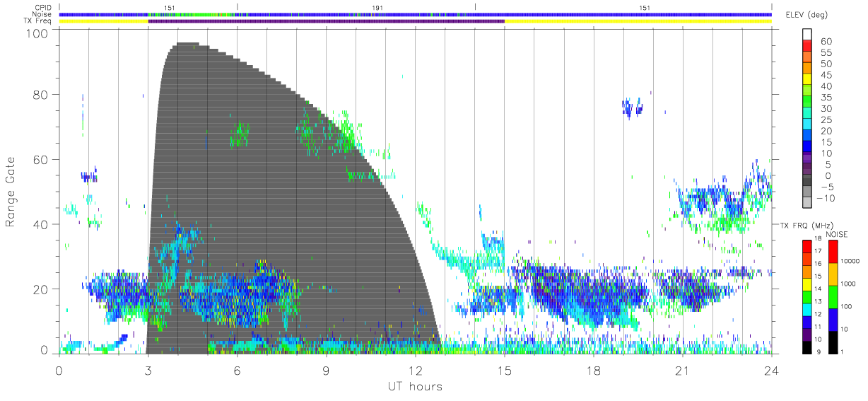The width and height of the screenshot is (868, 401).
Task: Select the 18 tick on UT hours axis
Action: tap(593, 370)
